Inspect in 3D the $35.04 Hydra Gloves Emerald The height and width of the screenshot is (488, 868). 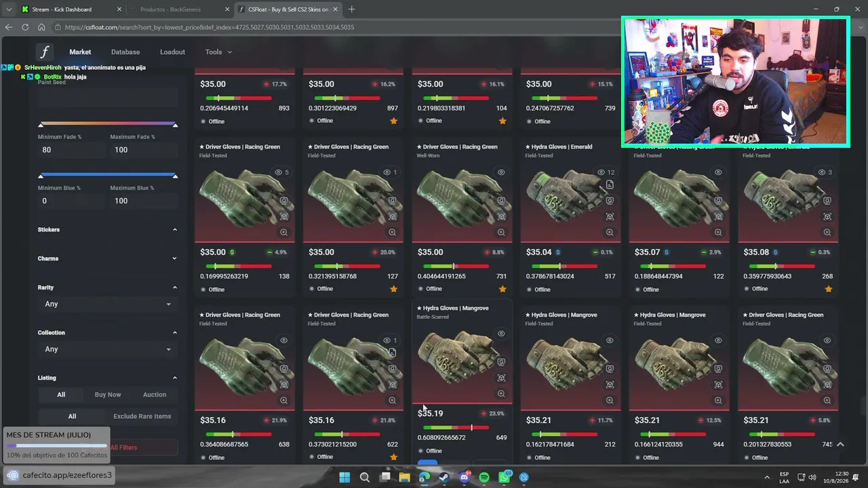(610, 216)
